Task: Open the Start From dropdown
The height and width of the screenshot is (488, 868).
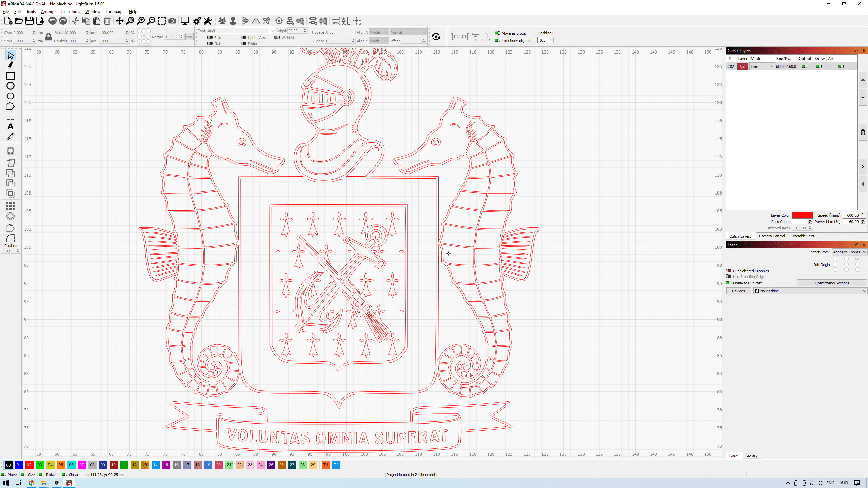Action: 849,252
